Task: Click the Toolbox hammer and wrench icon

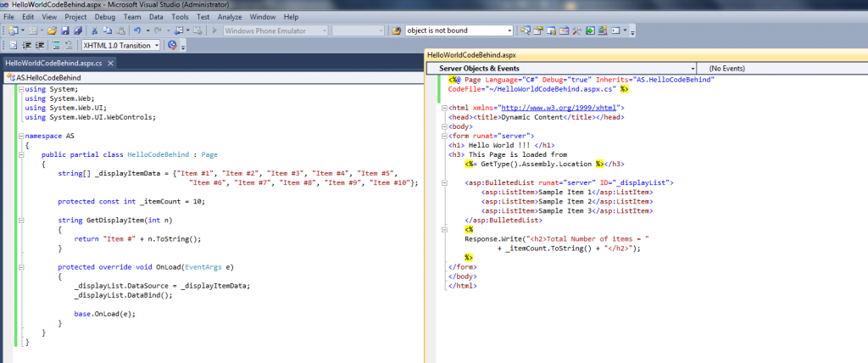Action: [x=576, y=31]
